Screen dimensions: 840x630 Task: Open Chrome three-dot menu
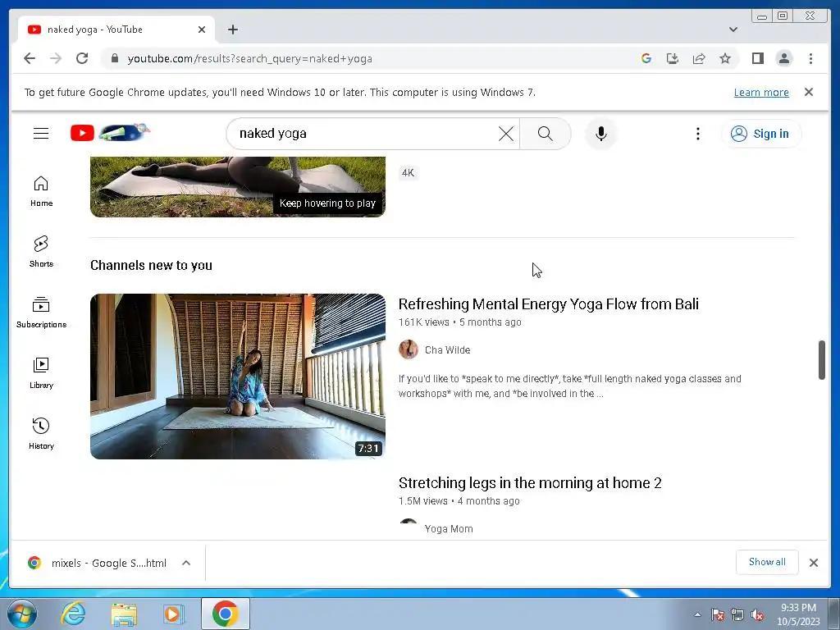(x=810, y=58)
